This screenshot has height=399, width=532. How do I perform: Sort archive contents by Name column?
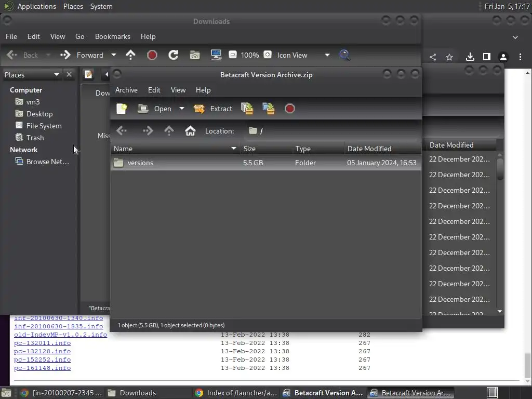(x=176, y=149)
